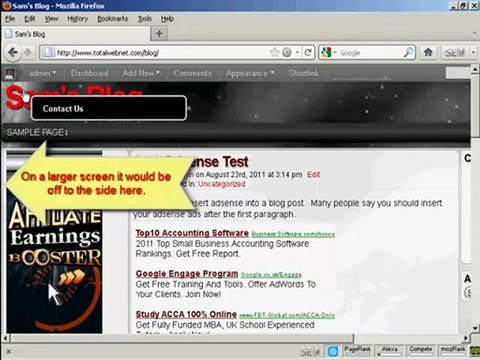Open the Bookmarks menu
Viewport: 480px width, 360px height.
pos(113,19)
